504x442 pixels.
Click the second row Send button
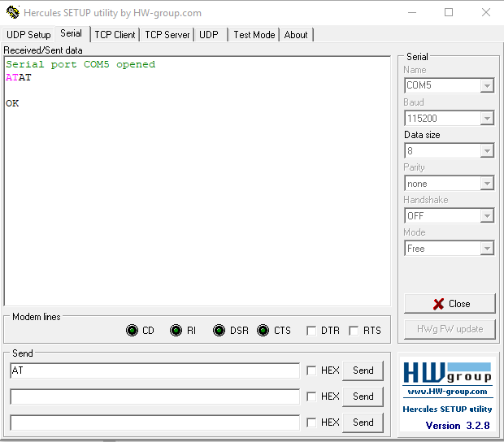click(363, 396)
